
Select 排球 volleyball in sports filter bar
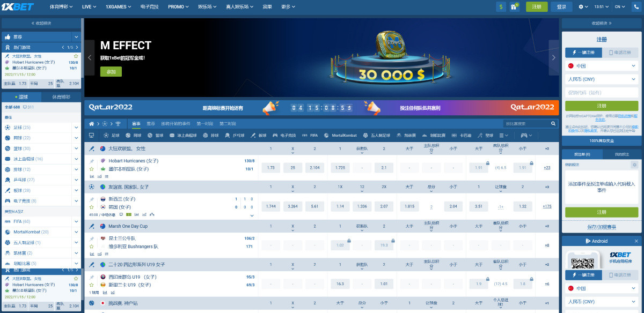tap(211, 136)
